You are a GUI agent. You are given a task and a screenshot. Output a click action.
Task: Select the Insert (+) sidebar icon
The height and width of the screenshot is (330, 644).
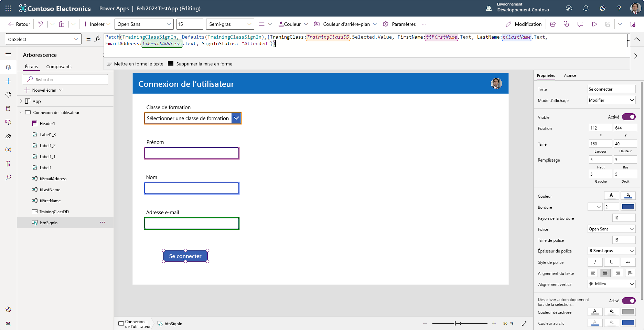coord(8,81)
